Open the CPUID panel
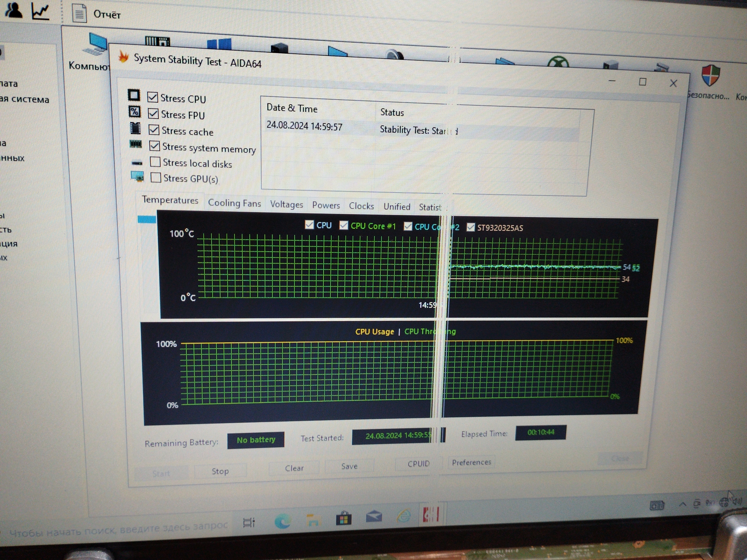 (419, 464)
